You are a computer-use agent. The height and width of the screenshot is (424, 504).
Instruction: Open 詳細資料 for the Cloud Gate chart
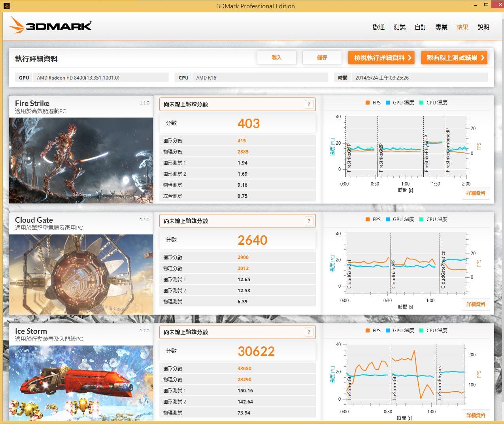click(476, 305)
